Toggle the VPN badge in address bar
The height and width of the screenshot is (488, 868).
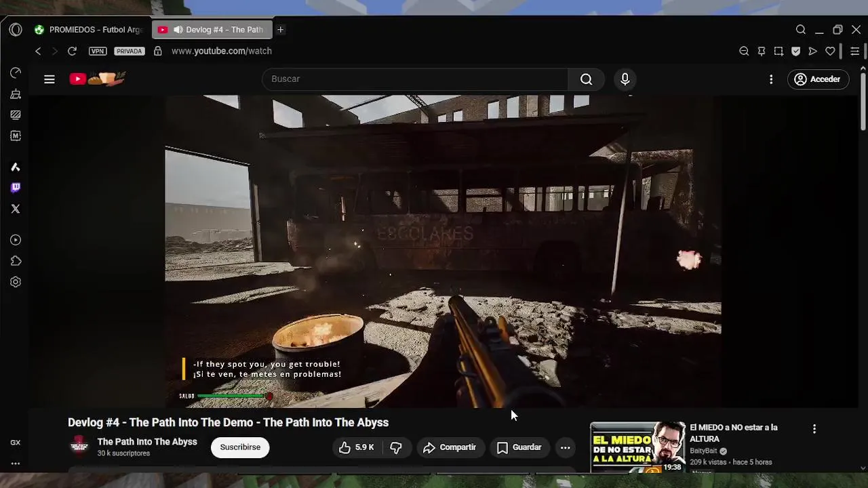click(x=98, y=51)
